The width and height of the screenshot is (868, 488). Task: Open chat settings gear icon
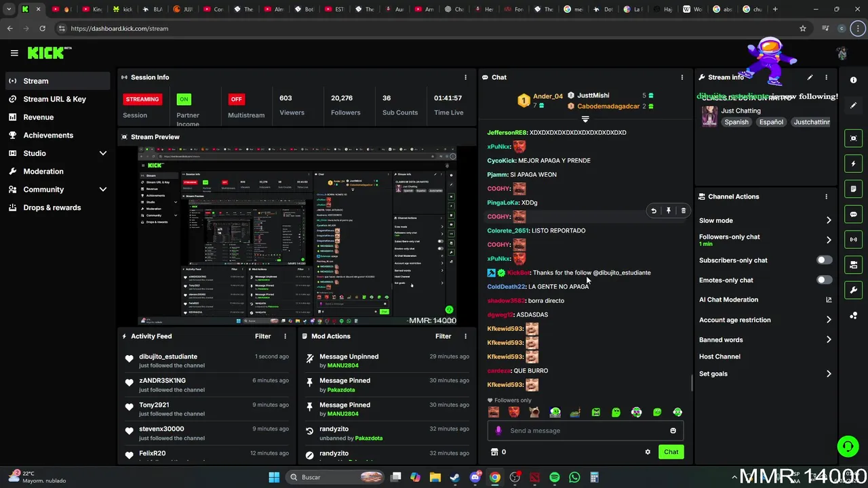pos(648,452)
